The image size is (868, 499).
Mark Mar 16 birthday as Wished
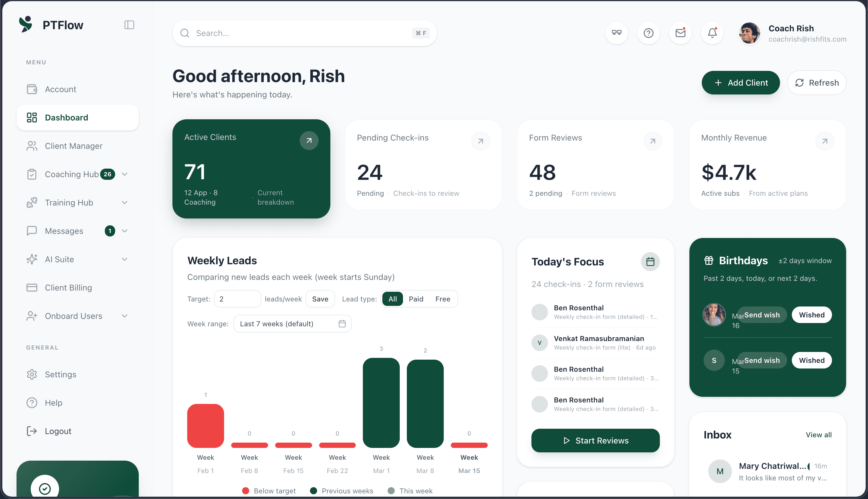(x=811, y=315)
